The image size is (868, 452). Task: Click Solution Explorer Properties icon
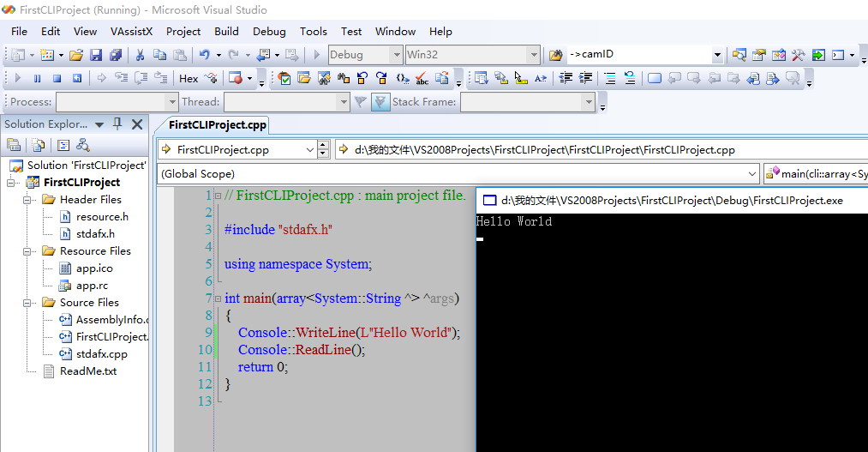(x=14, y=145)
